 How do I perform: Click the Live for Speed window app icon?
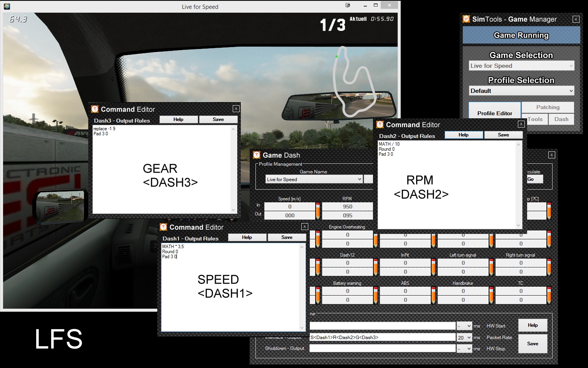pyautogui.click(x=7, y=6)
